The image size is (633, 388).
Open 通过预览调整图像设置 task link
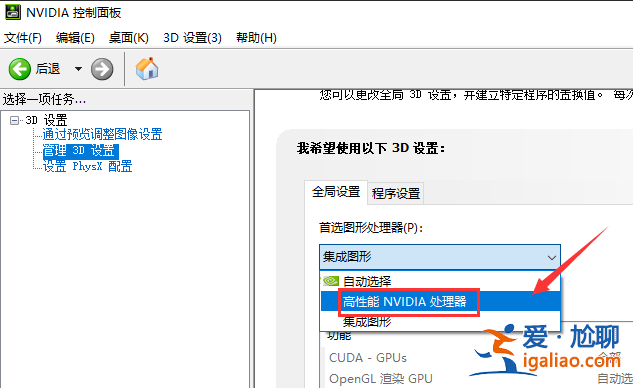(103, 134)
